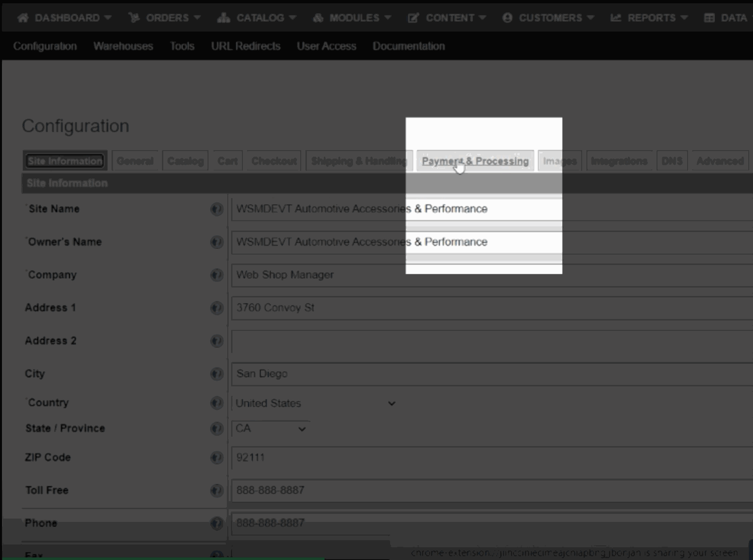Viewport: 753px width, 560px height.
Task: Click the help icon beside Country
Action: [216, 403]
